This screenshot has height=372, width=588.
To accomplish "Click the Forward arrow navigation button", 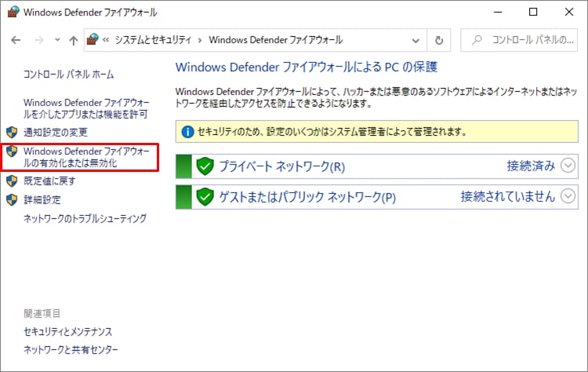I will pyautogui.click(x=38, y=40).
